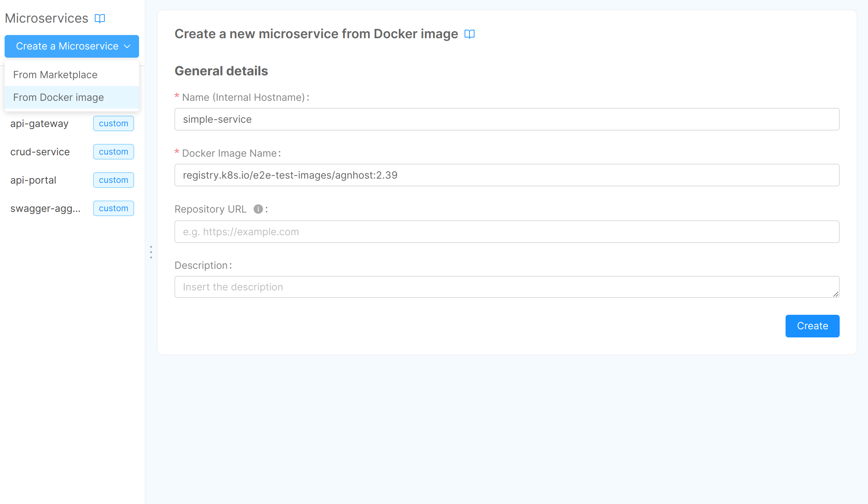This screenshot has width=868, height=504.
Task: Open the Create a Microservice dropdown
Action: click(71, 46)
